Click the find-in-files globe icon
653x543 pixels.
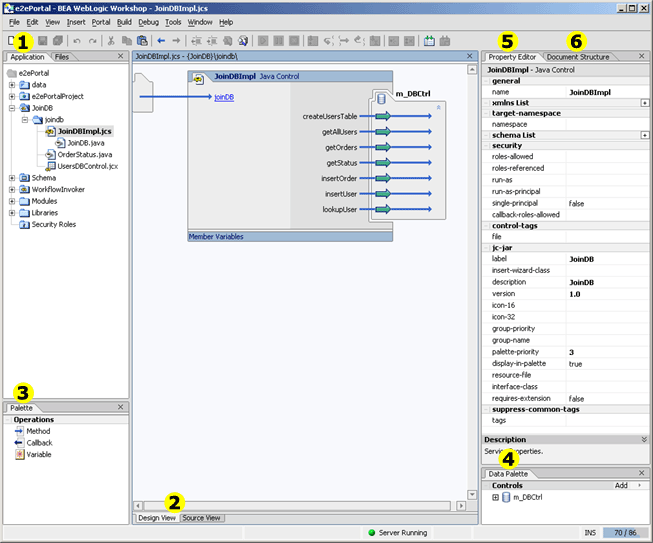(x=243, y=40)
